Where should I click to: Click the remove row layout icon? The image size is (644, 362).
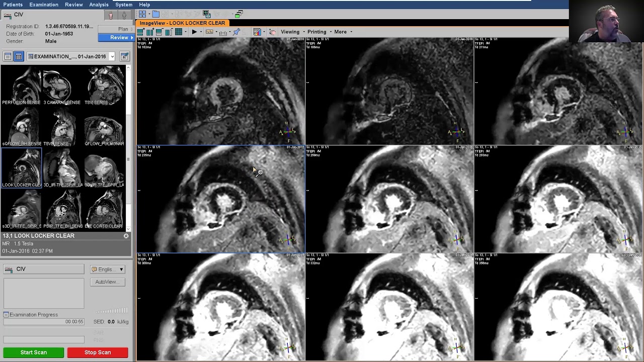[x=159, y=32]
